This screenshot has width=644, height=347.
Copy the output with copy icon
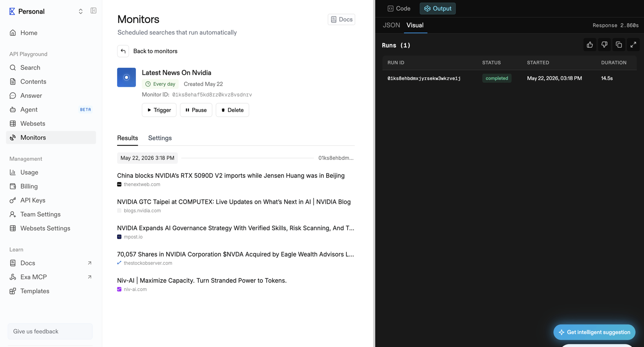619,45
